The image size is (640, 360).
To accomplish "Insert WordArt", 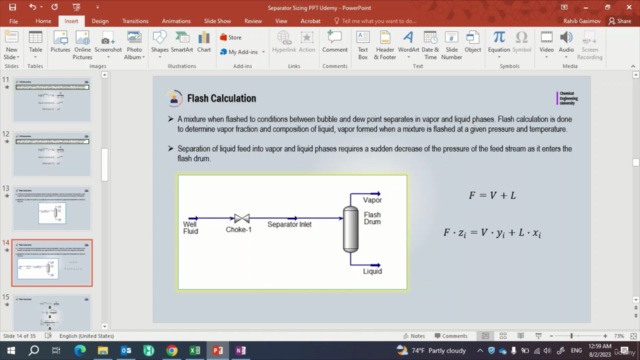I will coord(408,44).
